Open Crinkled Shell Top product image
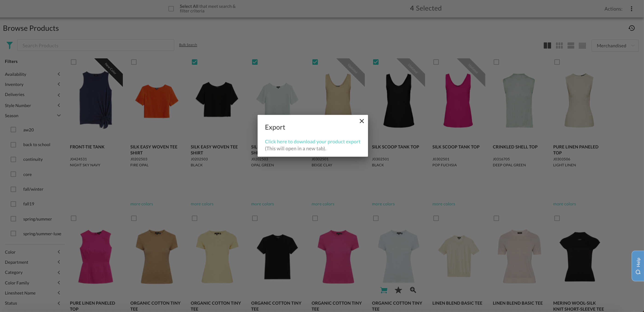This screenshot has width=644, height=312. tap(519, 100)
